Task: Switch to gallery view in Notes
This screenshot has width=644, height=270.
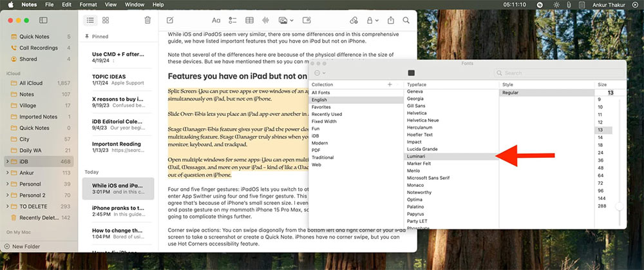Action: point(106,20)
